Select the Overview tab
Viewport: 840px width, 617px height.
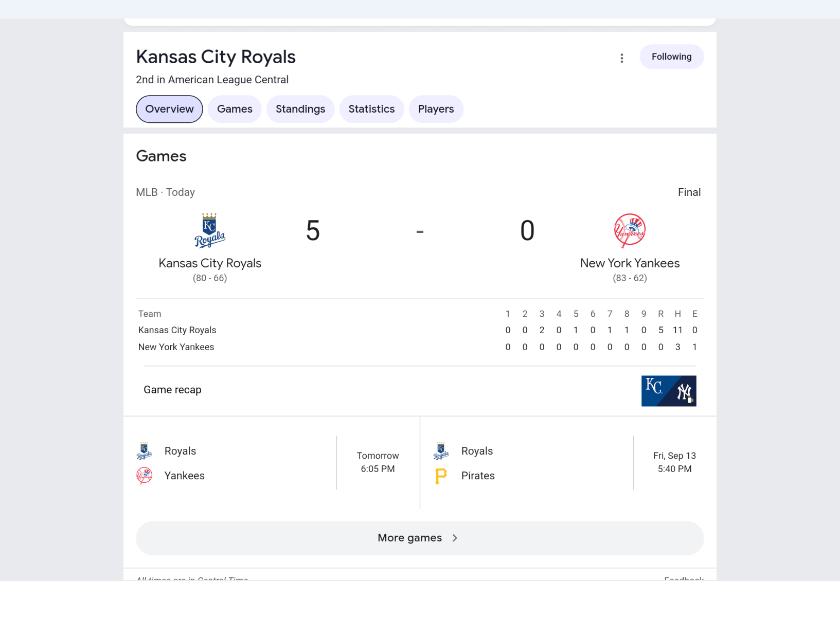[169, 109]
